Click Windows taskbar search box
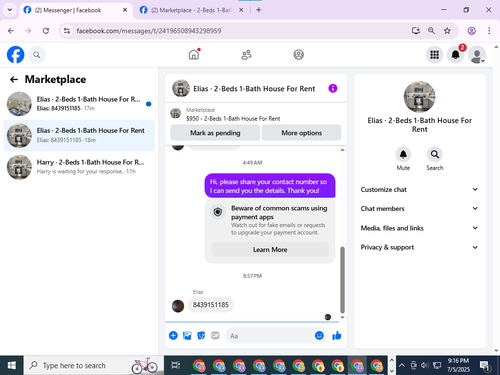 (93, 365)
